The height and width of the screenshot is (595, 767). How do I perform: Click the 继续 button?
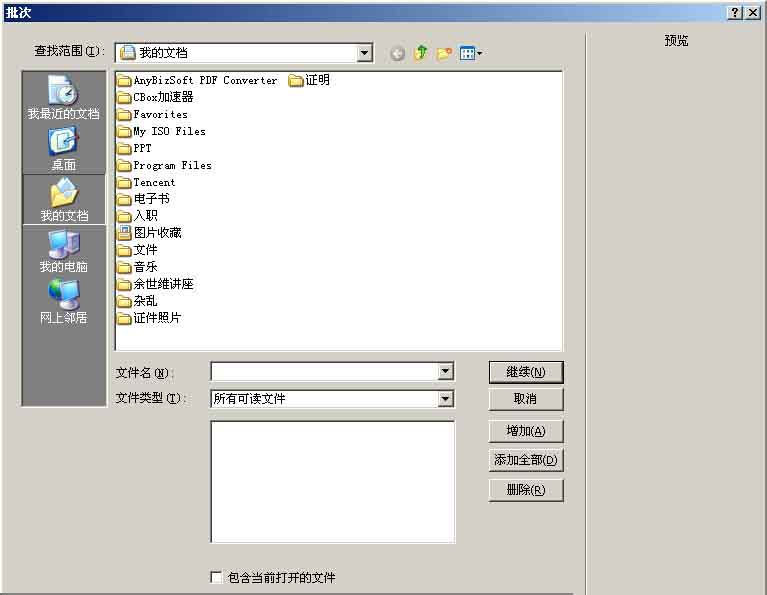pyautogui.click(x=526, y=372)
